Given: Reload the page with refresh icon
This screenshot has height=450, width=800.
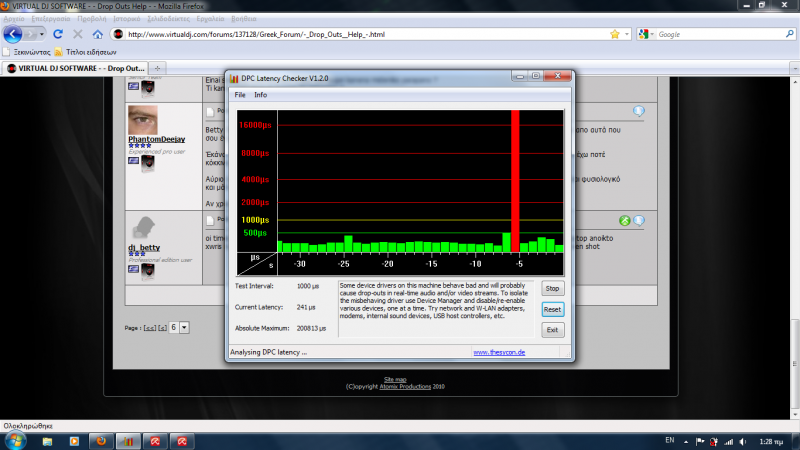Looking at the screenshot, I should (x=58, y=34).
